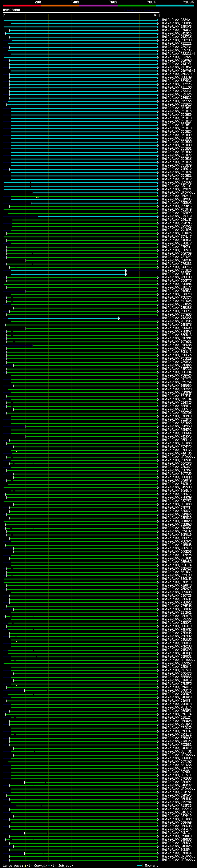Select the query label AV528498

tap(11, 10)
